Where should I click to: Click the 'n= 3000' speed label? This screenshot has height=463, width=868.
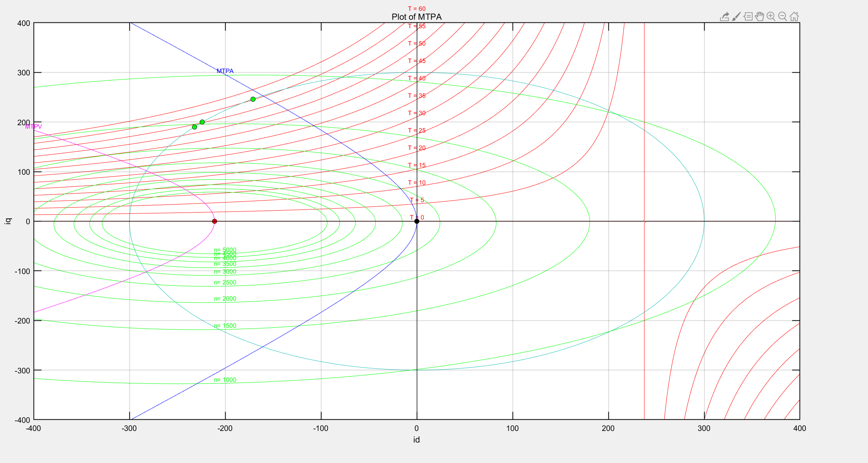coord(225,272)
